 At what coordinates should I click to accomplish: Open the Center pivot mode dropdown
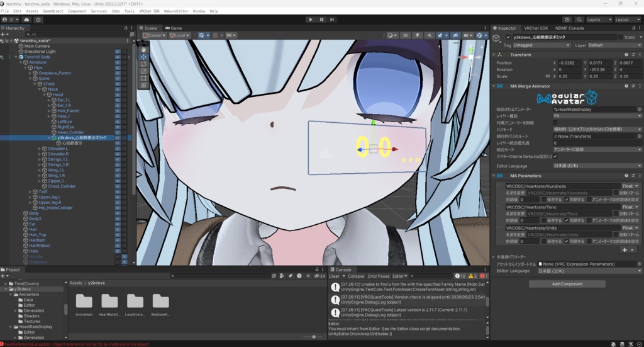[155, 35]
